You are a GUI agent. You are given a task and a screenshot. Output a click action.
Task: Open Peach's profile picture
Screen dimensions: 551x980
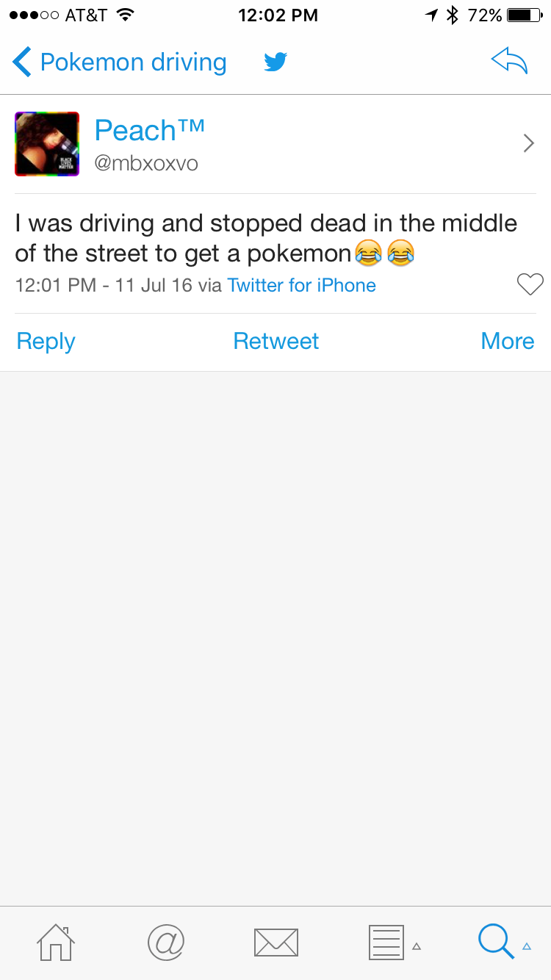coord(47,144)
